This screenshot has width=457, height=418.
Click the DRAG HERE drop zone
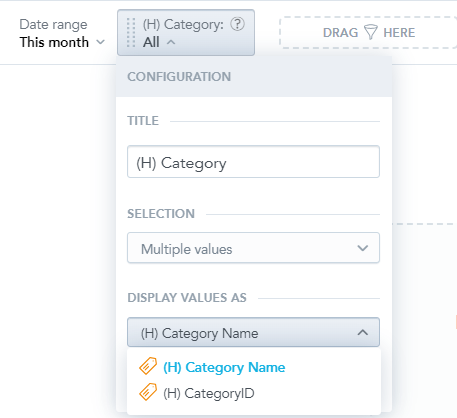pos(368,33)
